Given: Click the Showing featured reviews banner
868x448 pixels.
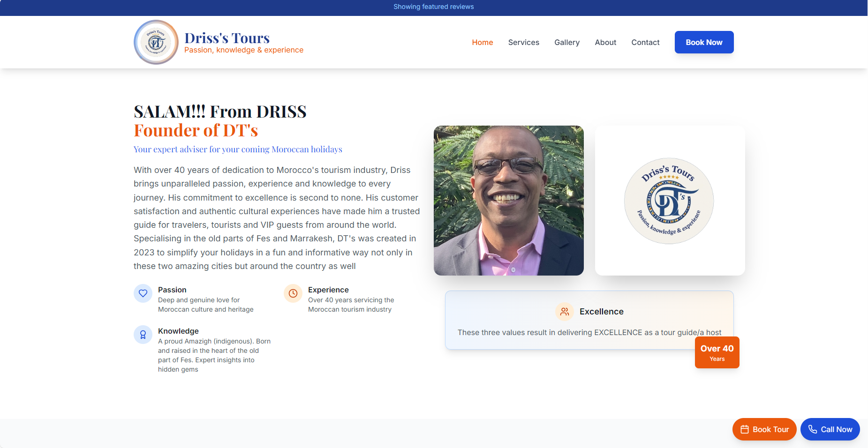Looking at the screenshot, I should click(433, 7).
